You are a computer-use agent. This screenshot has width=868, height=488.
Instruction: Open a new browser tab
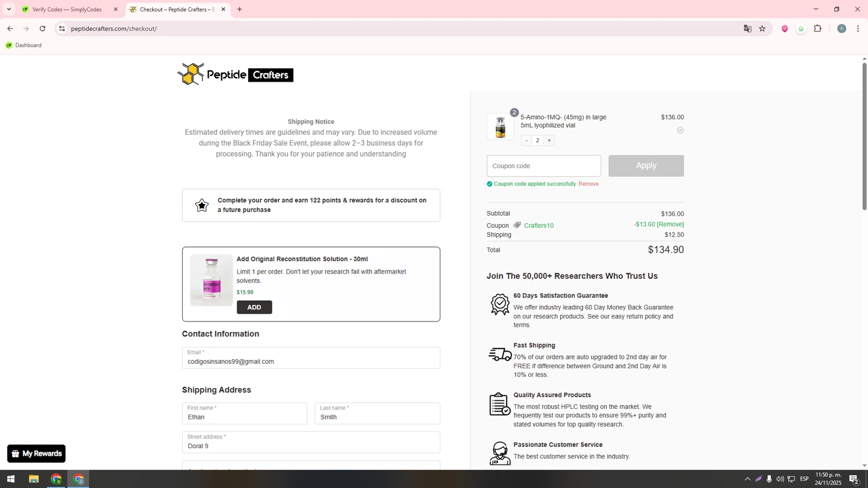click(x=240, y=9)
